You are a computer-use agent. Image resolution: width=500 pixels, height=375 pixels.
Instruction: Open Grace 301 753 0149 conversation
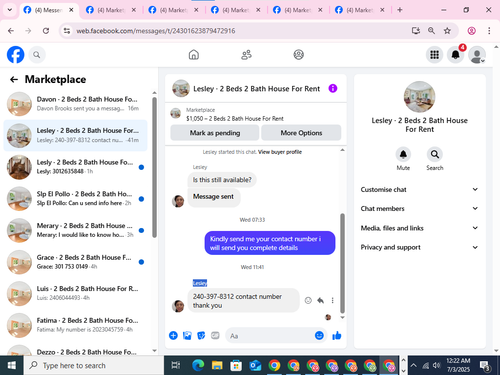[76, 262]
